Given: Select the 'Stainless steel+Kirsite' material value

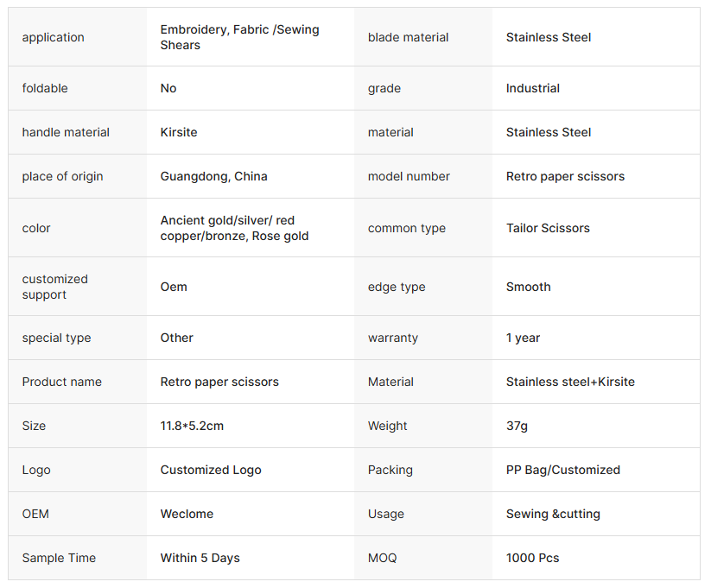Looking at the screenshot, I should tap(570, 382).
